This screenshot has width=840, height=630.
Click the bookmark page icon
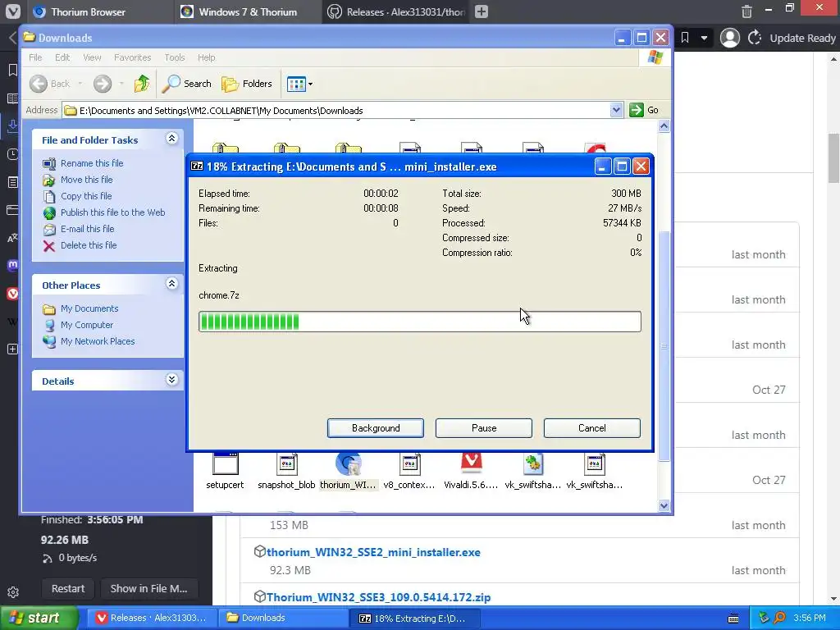(685, 38)
